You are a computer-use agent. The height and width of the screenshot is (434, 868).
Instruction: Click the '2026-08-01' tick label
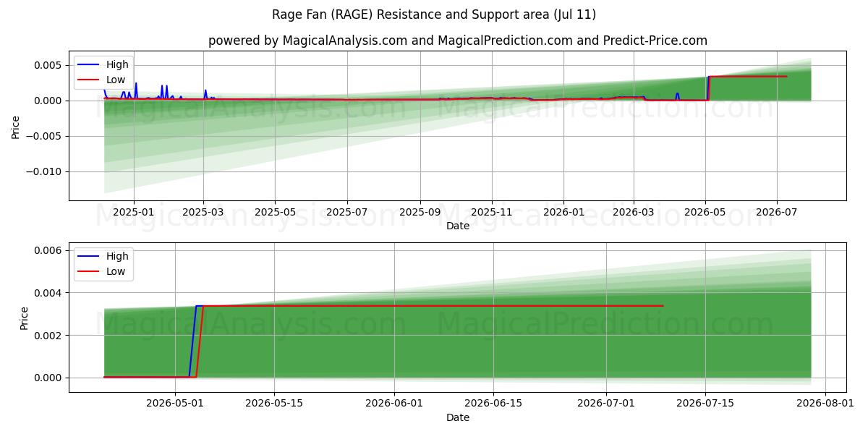click(x=825, y=404)
